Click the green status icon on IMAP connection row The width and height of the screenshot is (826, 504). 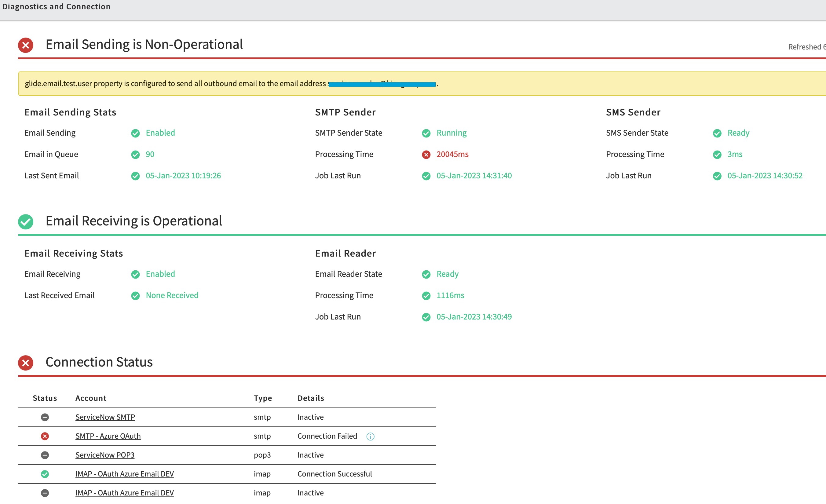(x=45, y=474)
